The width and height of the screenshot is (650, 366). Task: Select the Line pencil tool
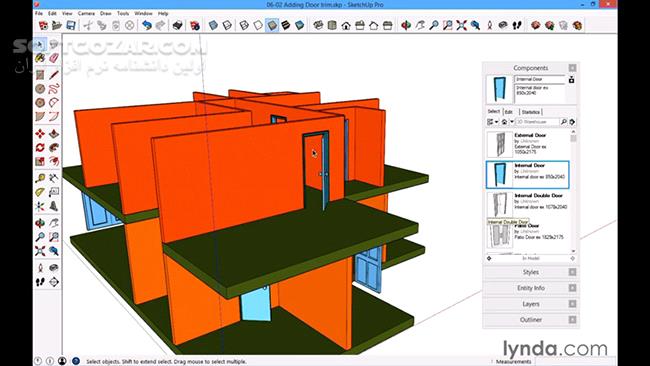point(54,75)
